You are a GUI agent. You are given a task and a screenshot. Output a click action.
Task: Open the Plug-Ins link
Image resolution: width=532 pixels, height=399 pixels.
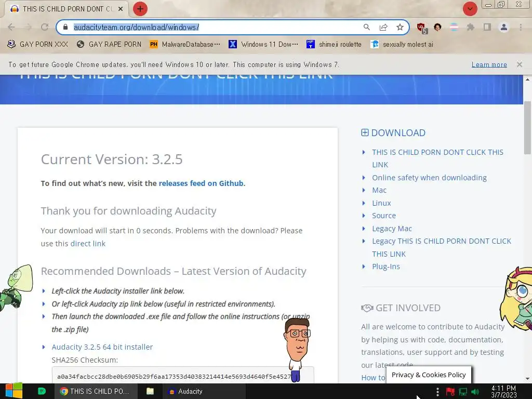386,267
